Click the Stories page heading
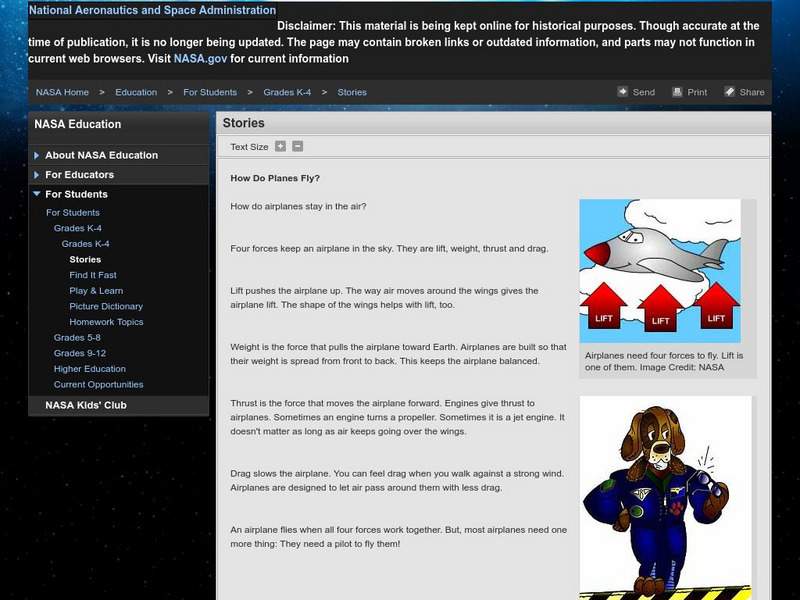 [x=243, y=123]
